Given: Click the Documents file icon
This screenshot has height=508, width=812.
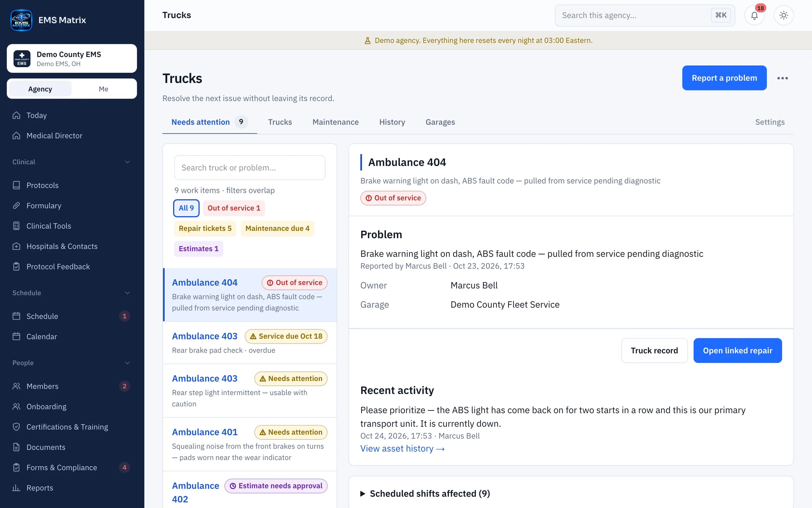Looking at the screenshot, I should click(x=16, y=447).
